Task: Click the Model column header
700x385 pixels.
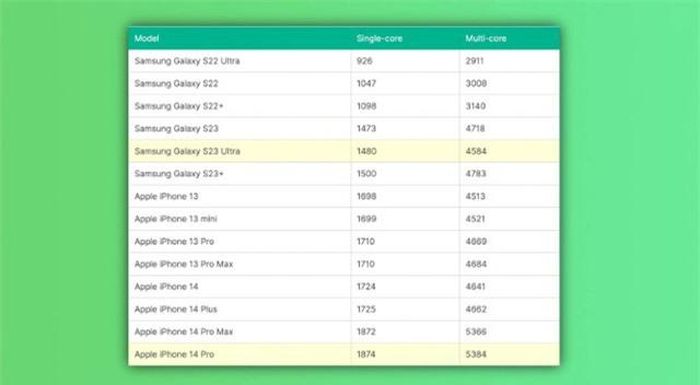Action: [x=146, y=38]
